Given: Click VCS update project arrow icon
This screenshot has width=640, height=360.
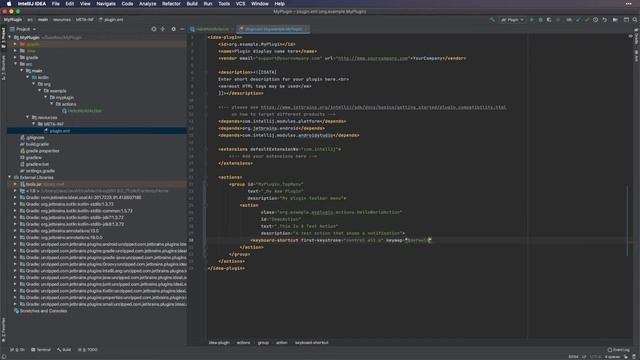Looking at the screenshot, I should click(x=578, y=20).
